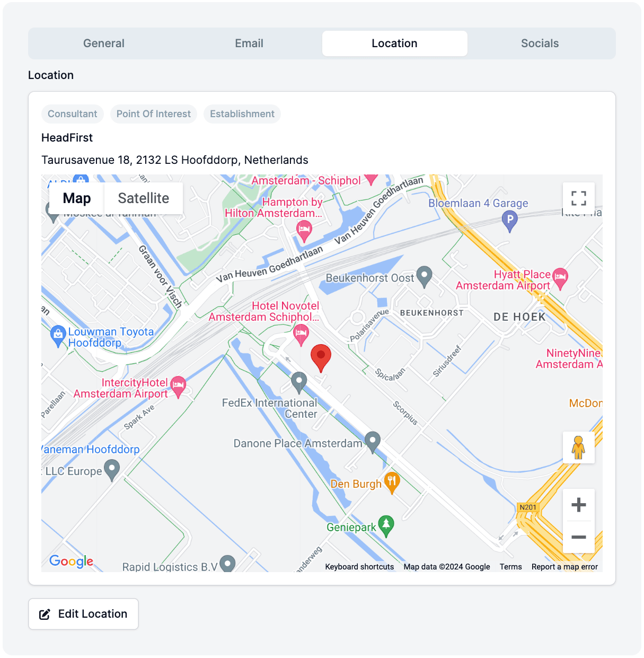Click the Consultant tag chip

point(73,114)
